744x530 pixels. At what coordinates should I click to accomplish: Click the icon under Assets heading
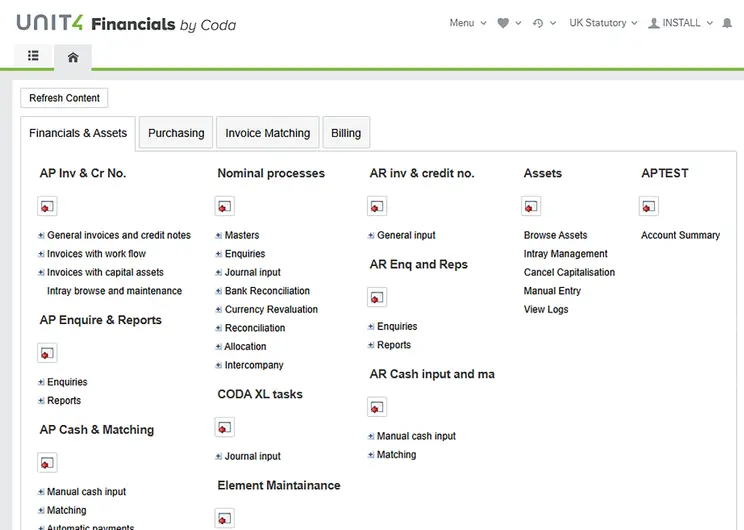[x=531, y=206]
